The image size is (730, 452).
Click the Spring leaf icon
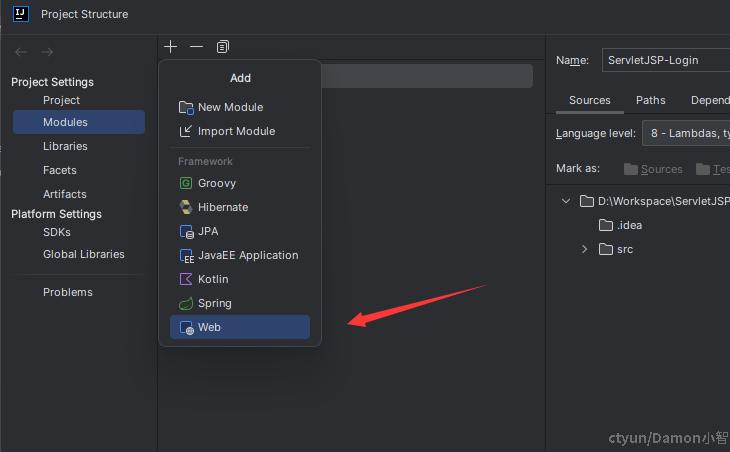[186, 304]
